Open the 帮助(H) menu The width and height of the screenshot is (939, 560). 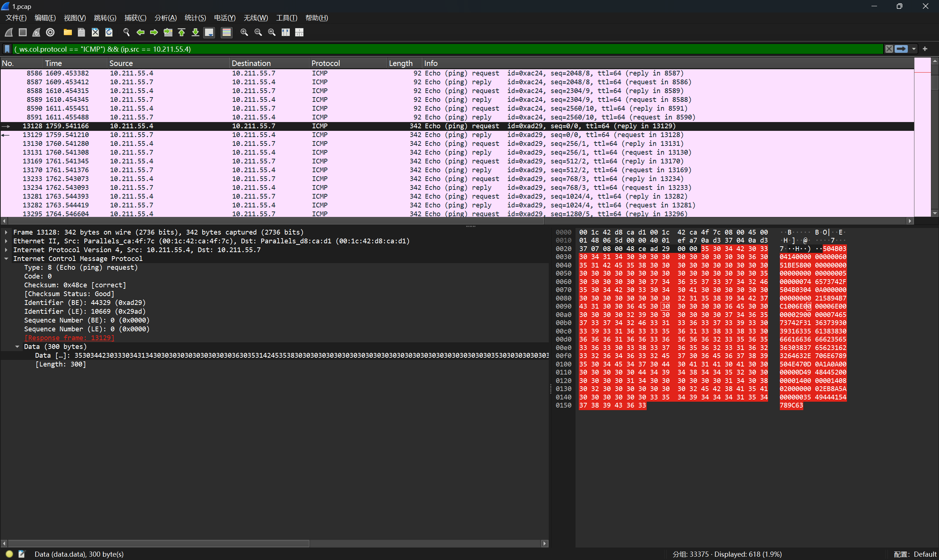(x=317, y=18)
